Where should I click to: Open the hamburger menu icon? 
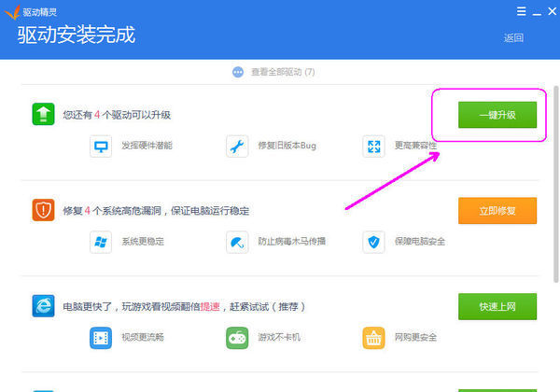522,11
